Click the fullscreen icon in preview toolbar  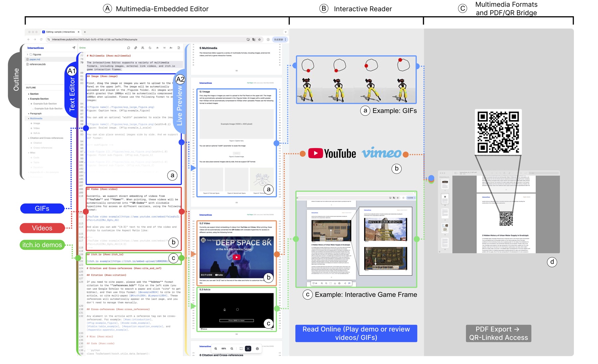tap(241, 349)
